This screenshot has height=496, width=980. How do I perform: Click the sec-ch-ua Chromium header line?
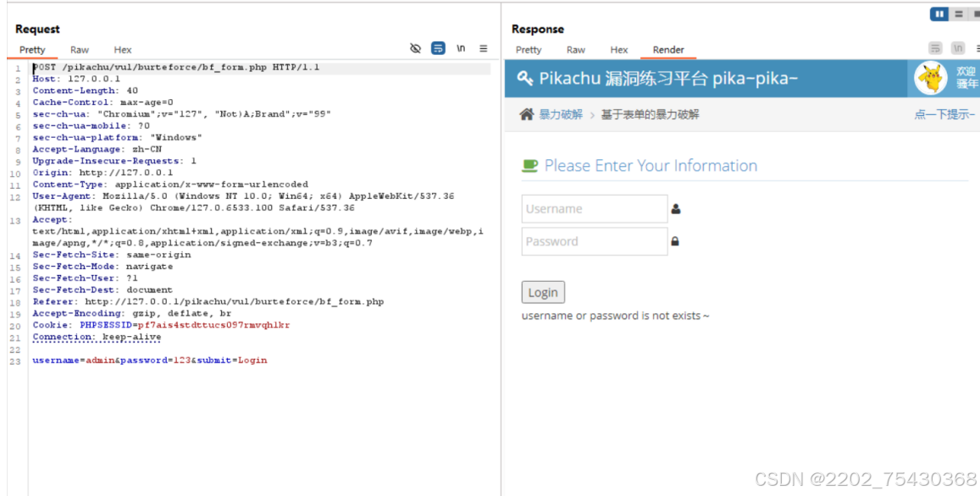click(182, 113)
